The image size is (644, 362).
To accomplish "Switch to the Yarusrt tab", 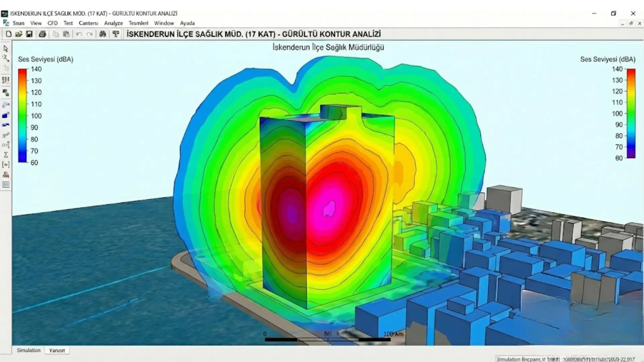I will click(57, 350).
